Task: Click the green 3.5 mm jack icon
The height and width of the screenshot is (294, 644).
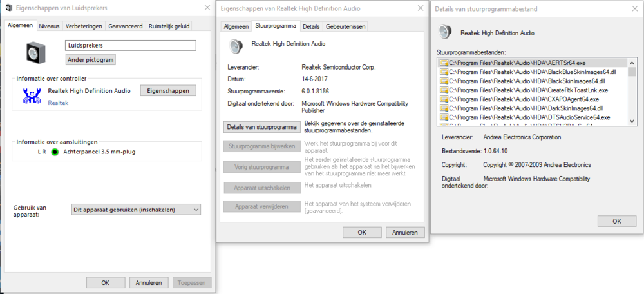Action: point(55,152)
